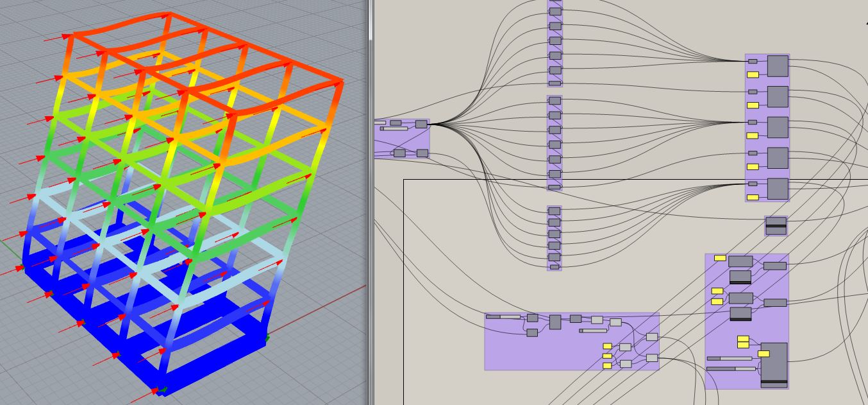
Task: Select the rightmost upper light component in the wide bottom group
Action: (652, 337)
